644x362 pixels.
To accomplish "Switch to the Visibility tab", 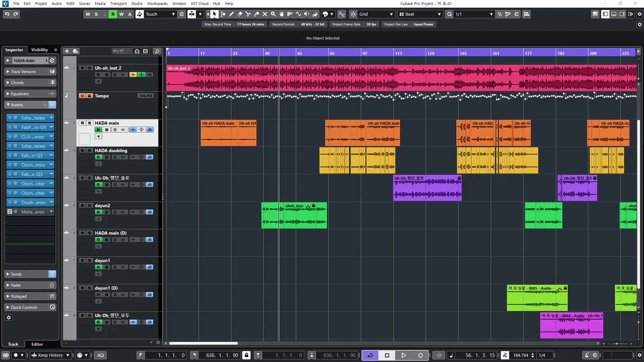I will point(39,50).
